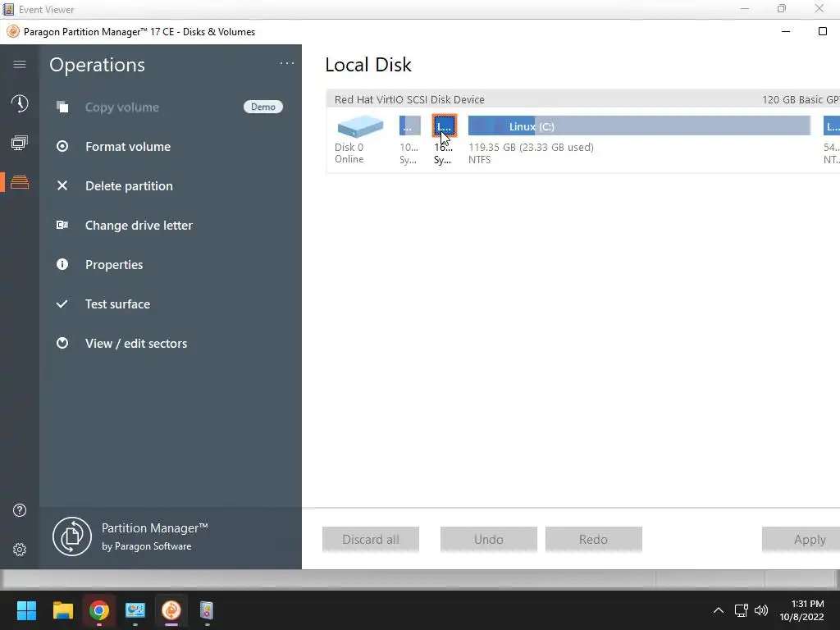840x630 pixels.
Task: Click the View / edit sectors icon
Action: (62, 343)
